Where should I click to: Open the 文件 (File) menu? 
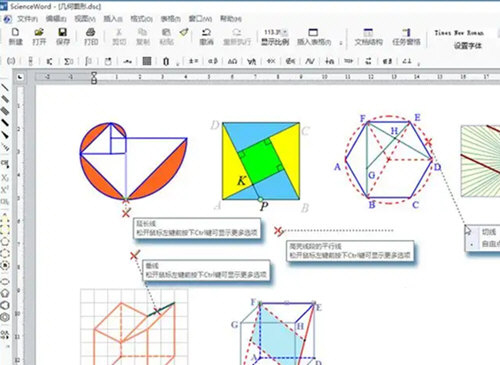(x=28, y=19)
